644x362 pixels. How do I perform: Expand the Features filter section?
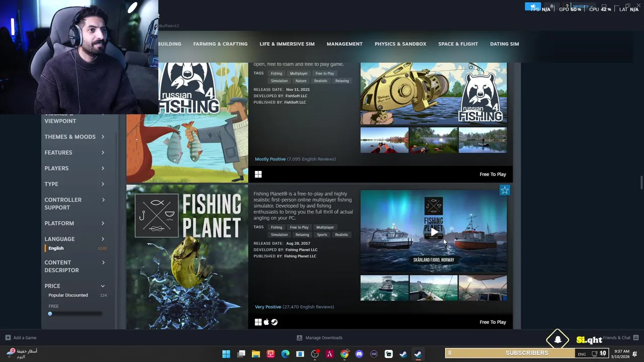tap(74, 152)
